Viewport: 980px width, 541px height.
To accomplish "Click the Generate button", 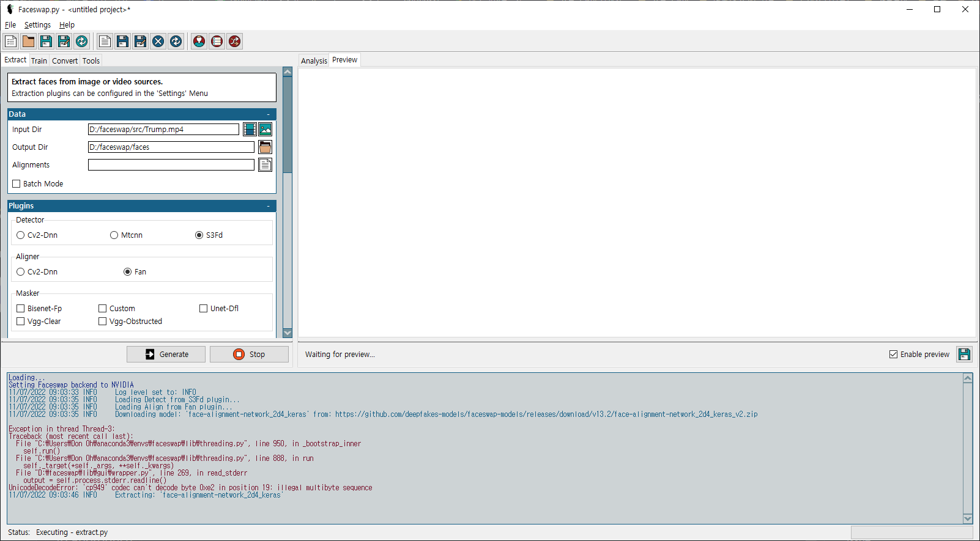I will pos(166,354).
